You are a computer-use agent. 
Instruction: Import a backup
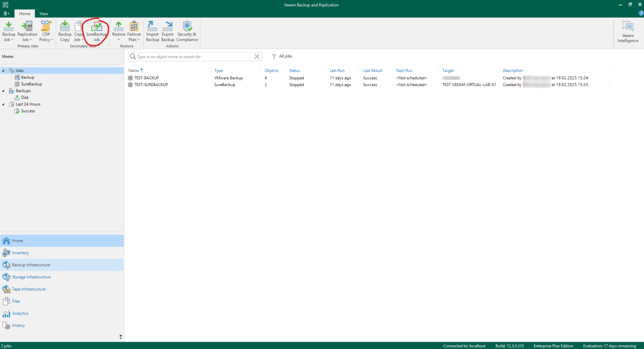[152, 31]
